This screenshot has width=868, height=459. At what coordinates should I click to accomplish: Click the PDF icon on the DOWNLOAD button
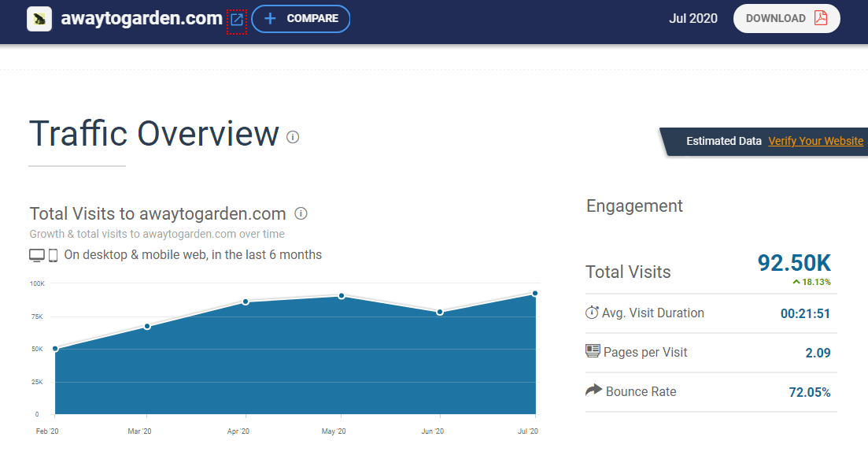[x=821, y=18]
